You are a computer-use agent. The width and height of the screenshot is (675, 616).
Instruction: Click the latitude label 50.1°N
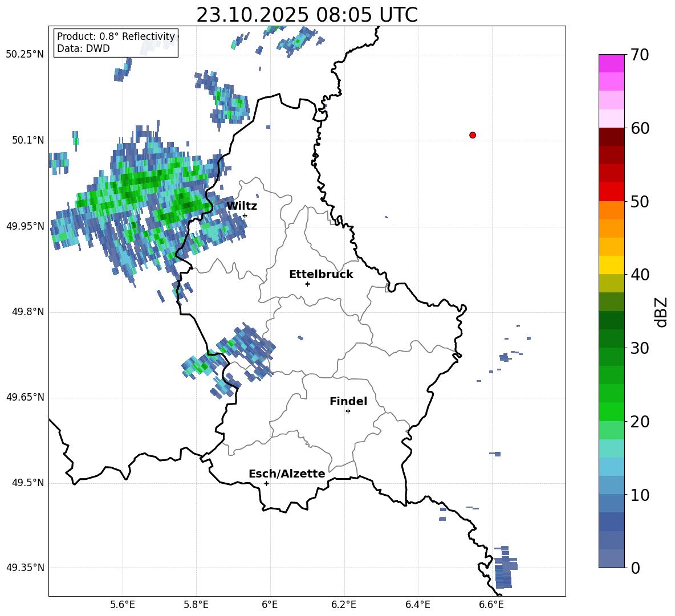coord(27,141)
